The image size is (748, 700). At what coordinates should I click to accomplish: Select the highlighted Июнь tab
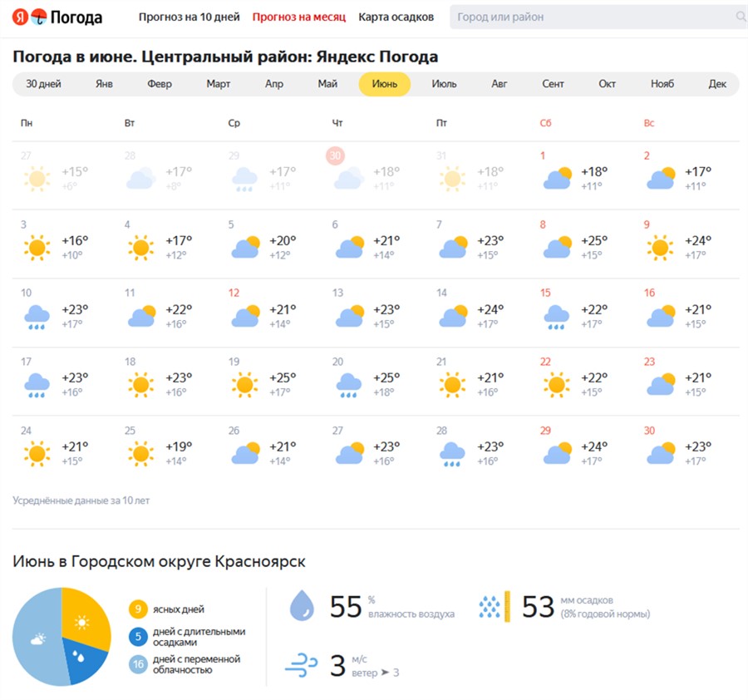click(x=385, y=84)
